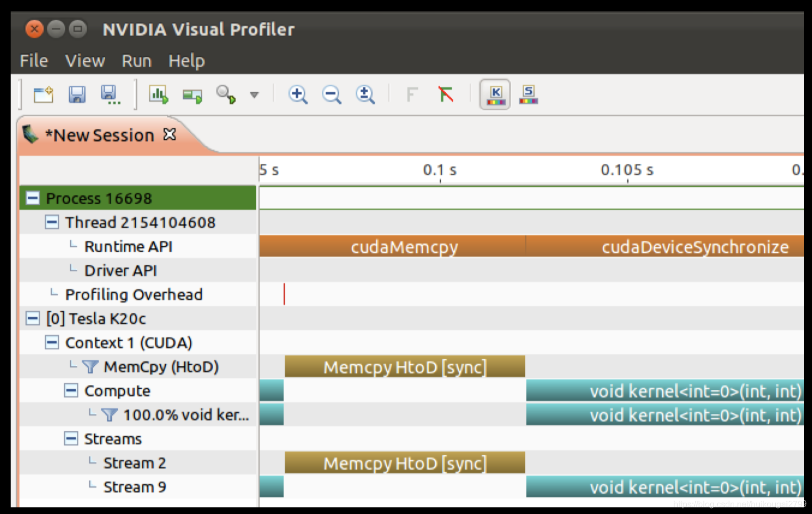Click the filter icon beside 100.0% void ker...
The image size is (812, 514).
(109, 415)
